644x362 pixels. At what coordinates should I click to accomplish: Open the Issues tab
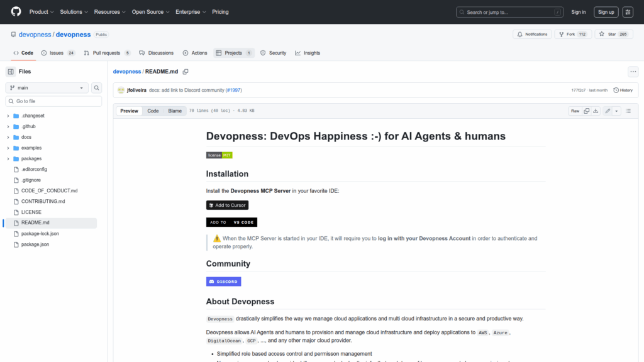(58, 53)
